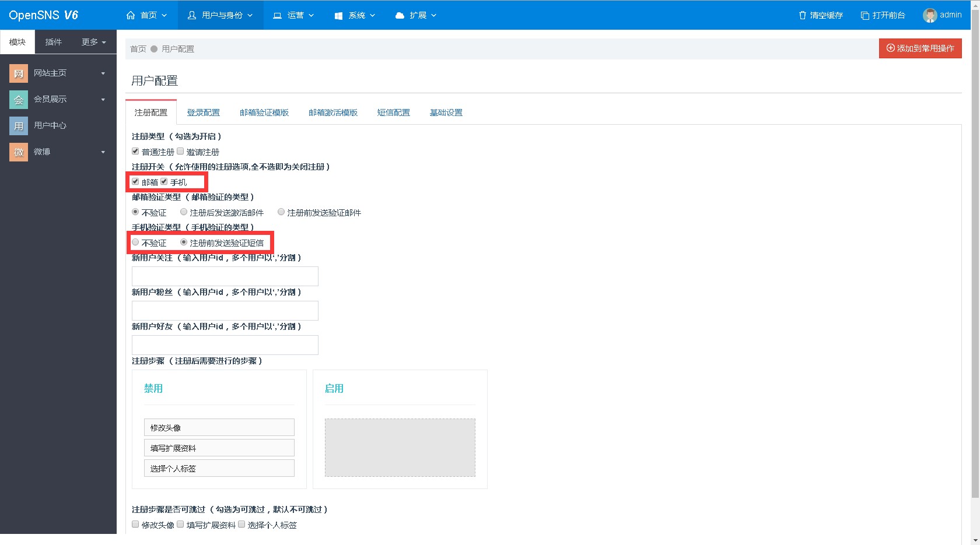The height and width of the screenshot is (545, 980).
Task: Click the 添加到常用操作 button
Action: (x=921, y=48)
